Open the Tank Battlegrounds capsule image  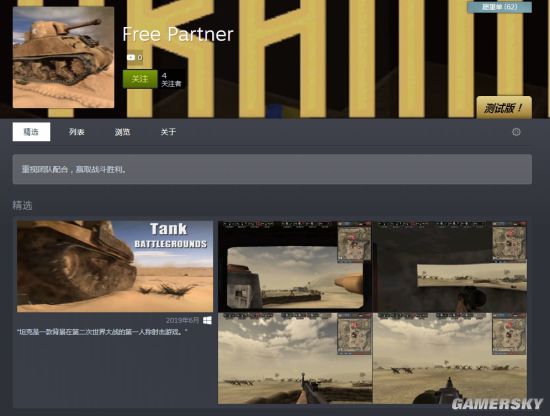115,266
